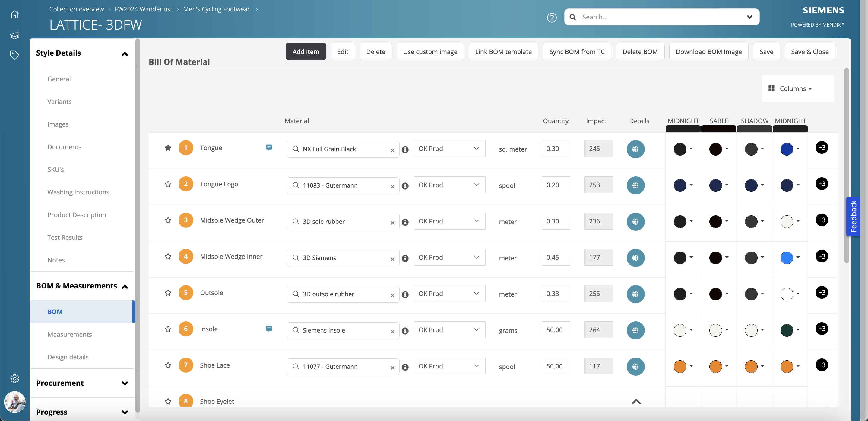868x421 pixels.
Task: Toggle the star favorite for Outsole row
Action: [168, 294]
